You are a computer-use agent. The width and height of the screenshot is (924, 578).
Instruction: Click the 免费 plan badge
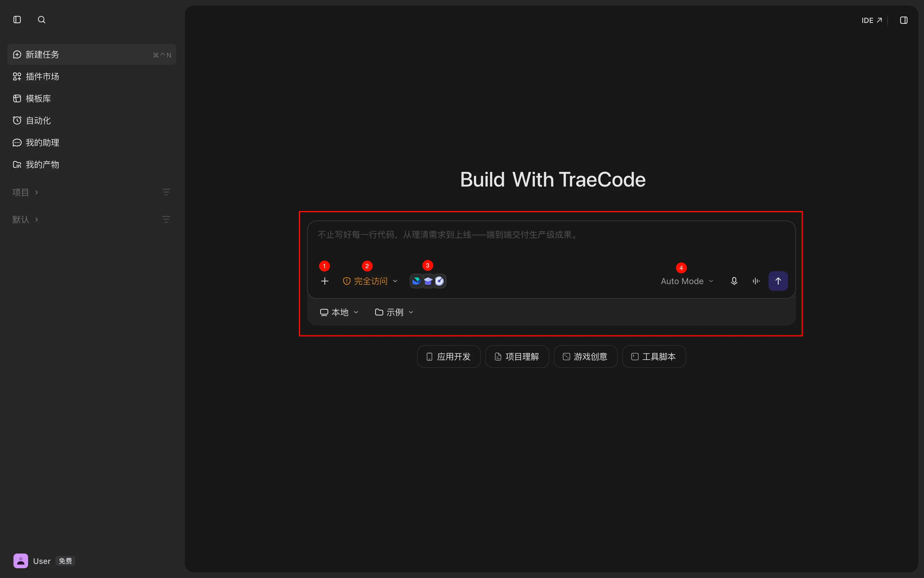coord(65,561)
